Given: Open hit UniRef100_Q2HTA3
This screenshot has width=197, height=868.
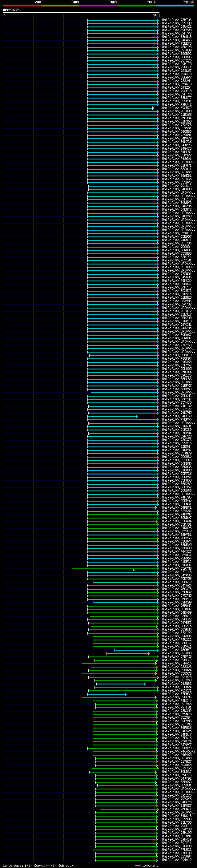Looking at the screenshot, I should [x=177, y=20].
